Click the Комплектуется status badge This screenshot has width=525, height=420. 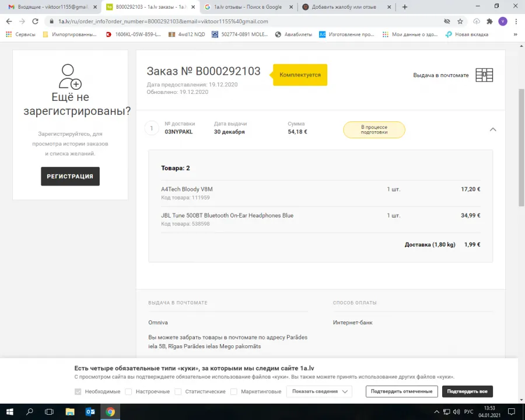pos(300,75)
